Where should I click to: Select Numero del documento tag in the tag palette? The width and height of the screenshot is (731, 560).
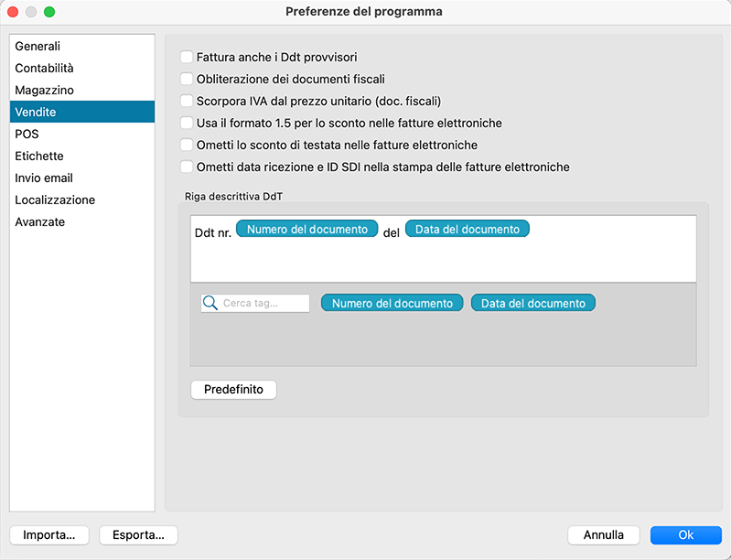(x=392, y=303)
